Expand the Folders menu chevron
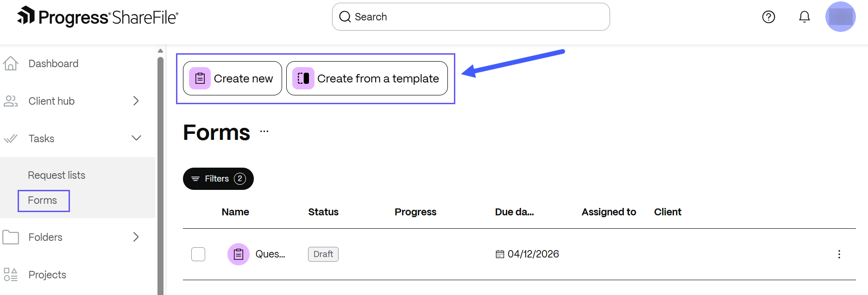 point(136,237)
